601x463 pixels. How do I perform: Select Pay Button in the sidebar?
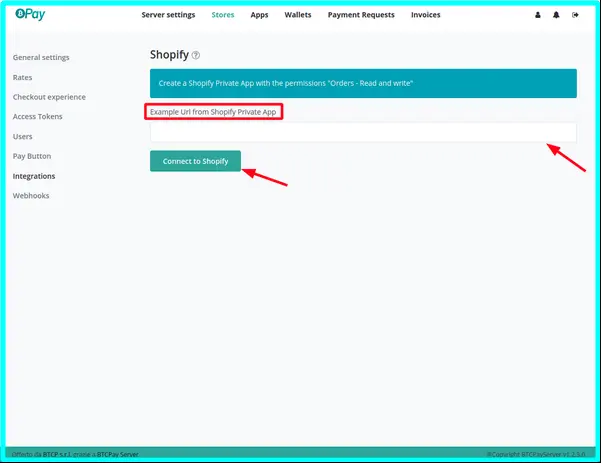tap(32, 156)
